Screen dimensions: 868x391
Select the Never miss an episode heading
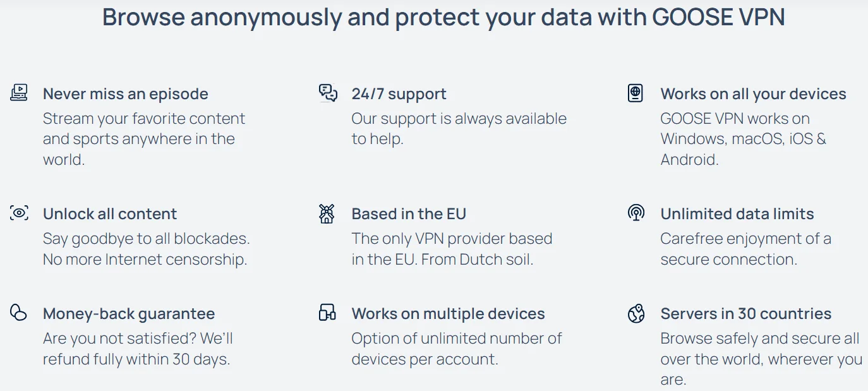click(126, 94)
